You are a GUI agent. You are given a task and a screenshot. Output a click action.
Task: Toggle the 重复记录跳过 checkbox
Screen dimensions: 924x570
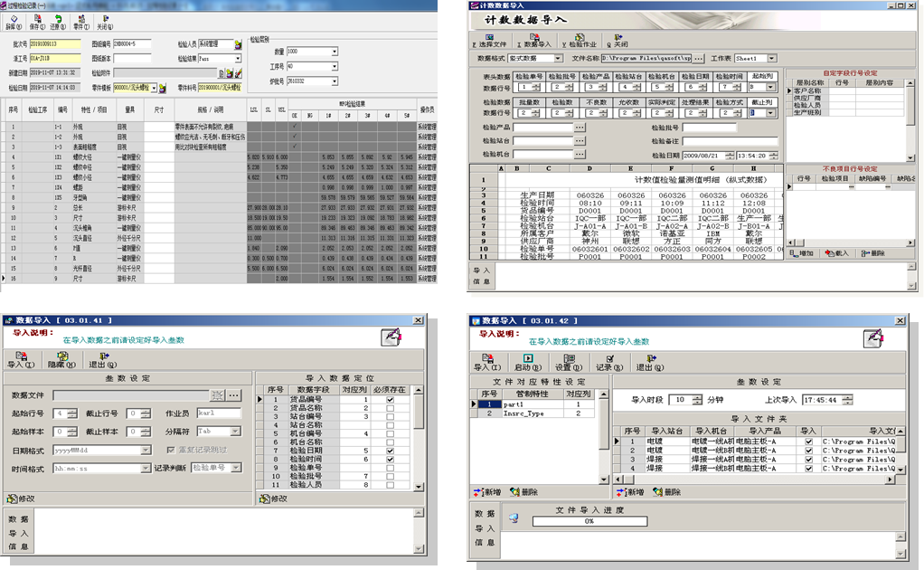click(171, 450)
